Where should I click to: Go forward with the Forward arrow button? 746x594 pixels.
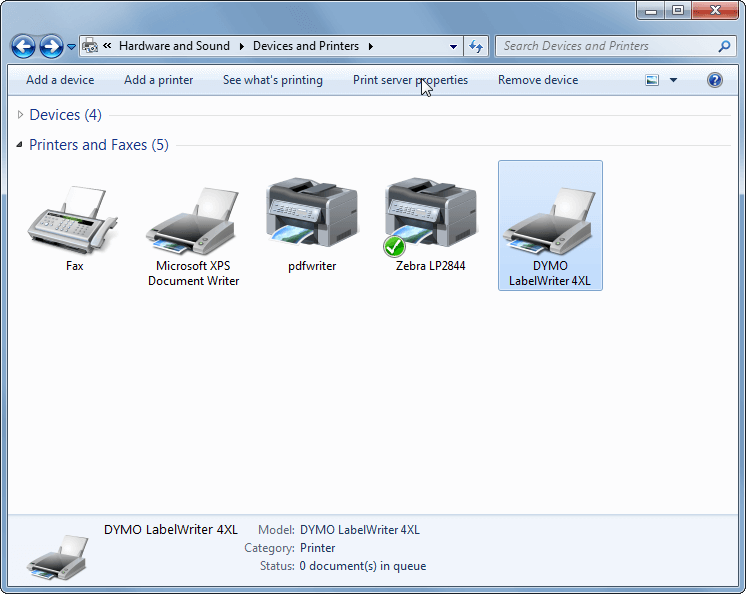pos(51,47)
